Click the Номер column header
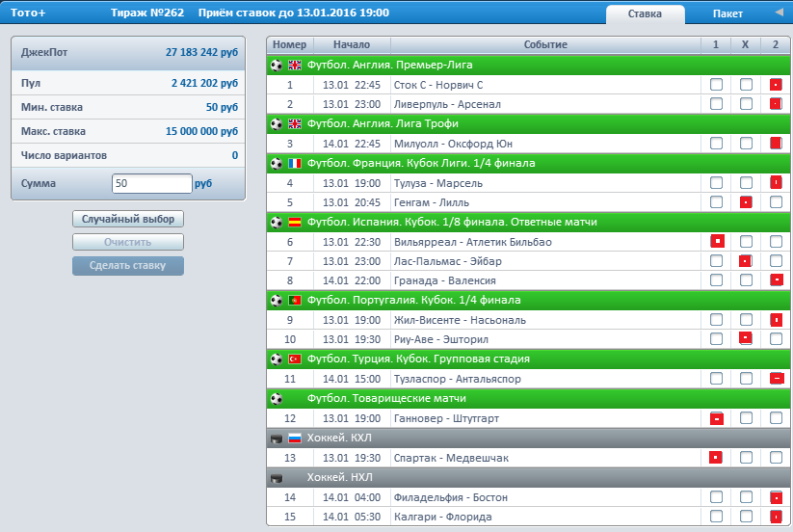The height and width of the screenshot is (532, 793). [x=290, y=45]
